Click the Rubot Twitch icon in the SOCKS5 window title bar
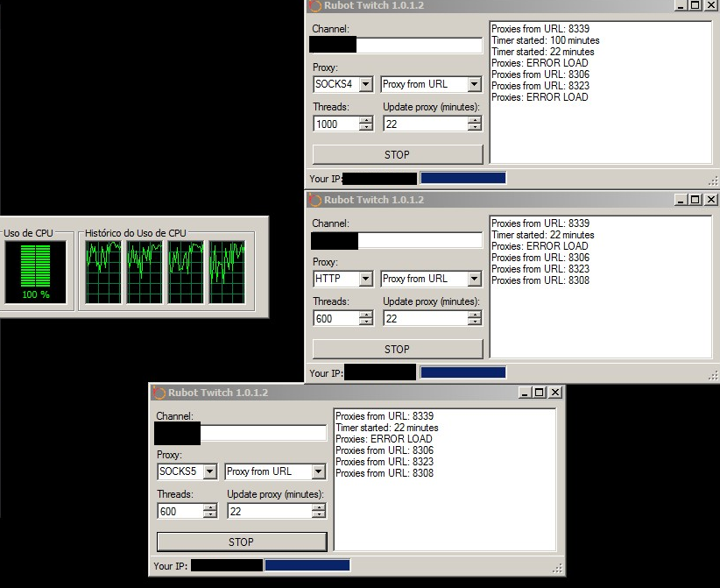Image resolution: width=720 pixels, height=588 pixels. point(159,393)
